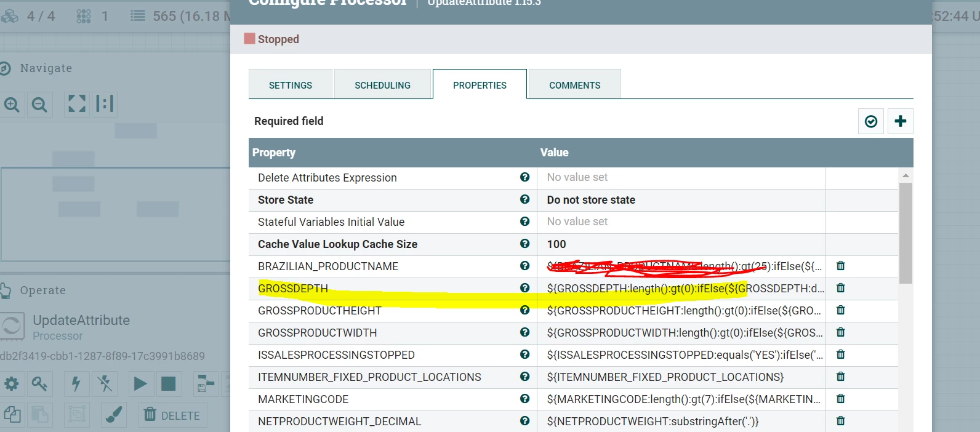Screen dimensions: 980x432
Task: Click the properties table scrollbar thumb
Action: click(906, 233)
